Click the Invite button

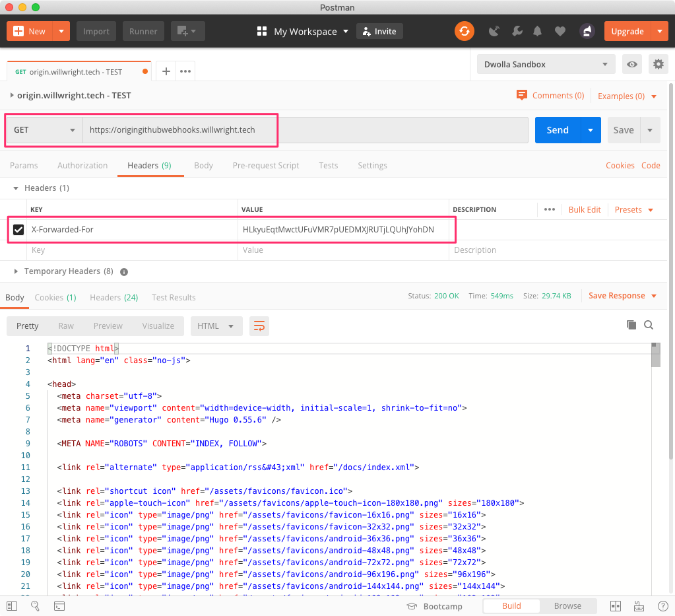379,32
